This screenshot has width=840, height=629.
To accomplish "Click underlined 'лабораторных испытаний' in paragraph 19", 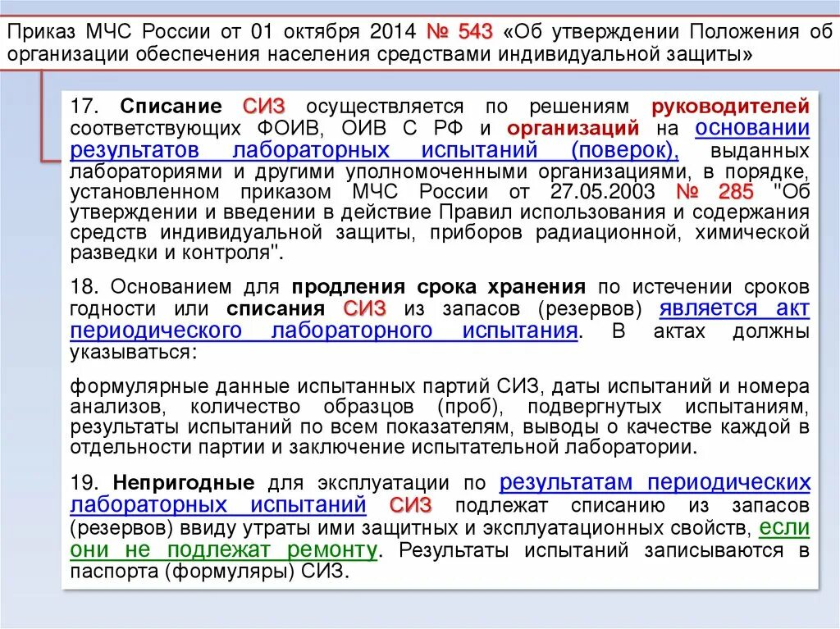I will click(218, 504).
